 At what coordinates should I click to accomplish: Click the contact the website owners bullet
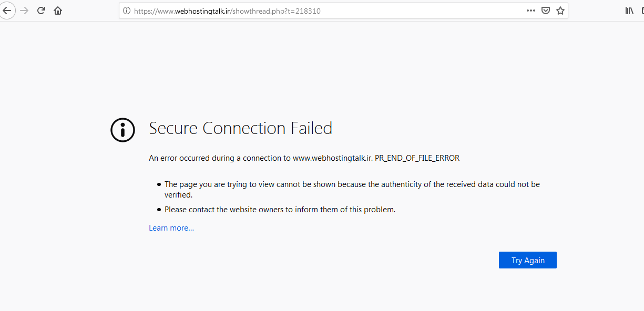280,210
